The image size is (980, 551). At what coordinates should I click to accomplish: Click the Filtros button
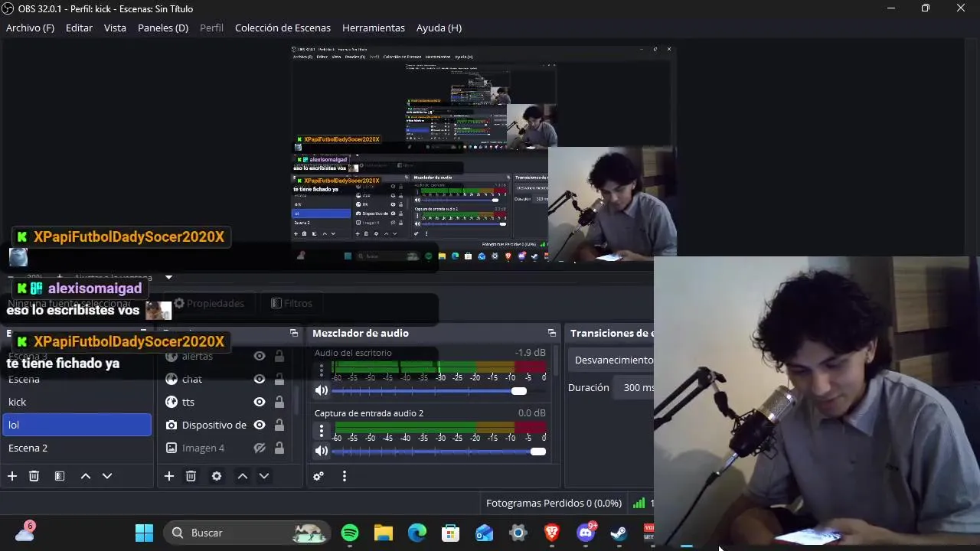click(x=292, y=303)
